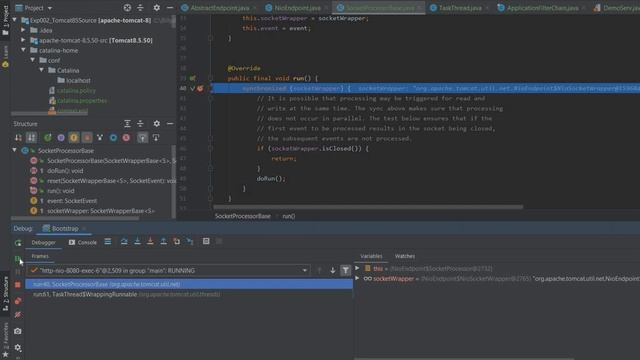Select run(): void in Structure tree

click(x=60, y=191)
